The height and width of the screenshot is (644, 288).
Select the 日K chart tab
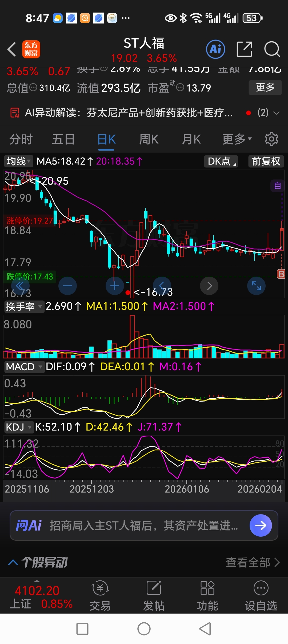(x=106, y=139)
